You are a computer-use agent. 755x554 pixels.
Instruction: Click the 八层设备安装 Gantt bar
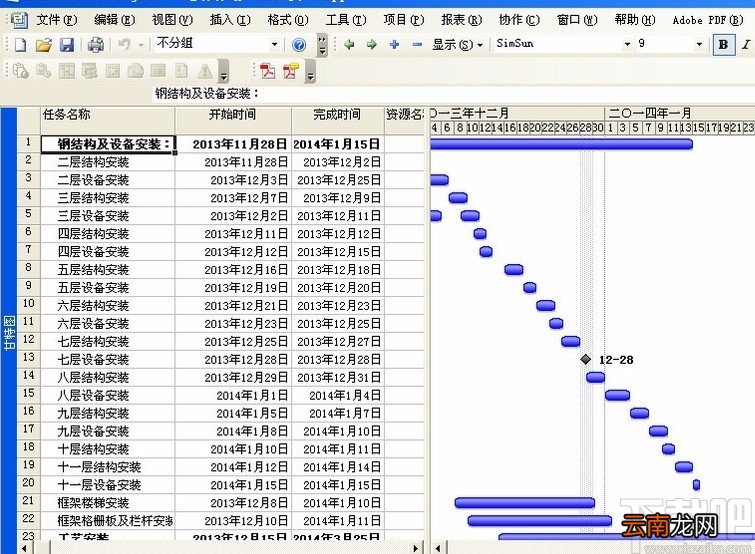pyautogui.click(x=617, y=395)
